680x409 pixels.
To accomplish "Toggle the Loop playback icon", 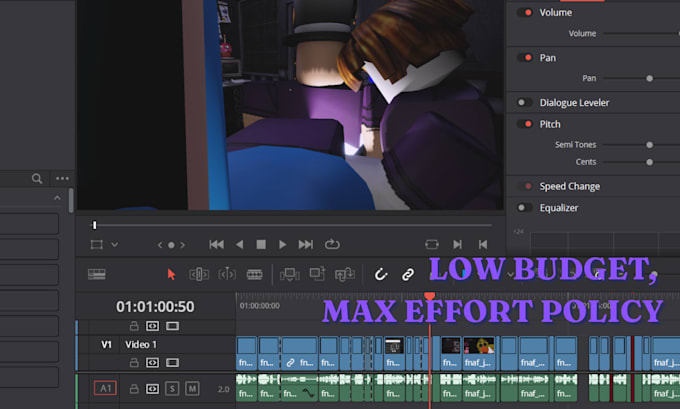I will (332, 244).
